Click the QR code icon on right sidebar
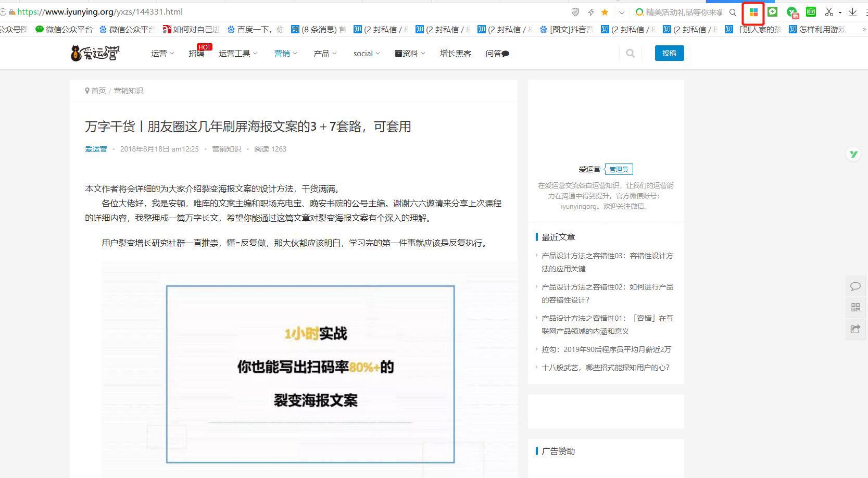The width and height of the screenshot is (868, 478). (x=855, y=307)
